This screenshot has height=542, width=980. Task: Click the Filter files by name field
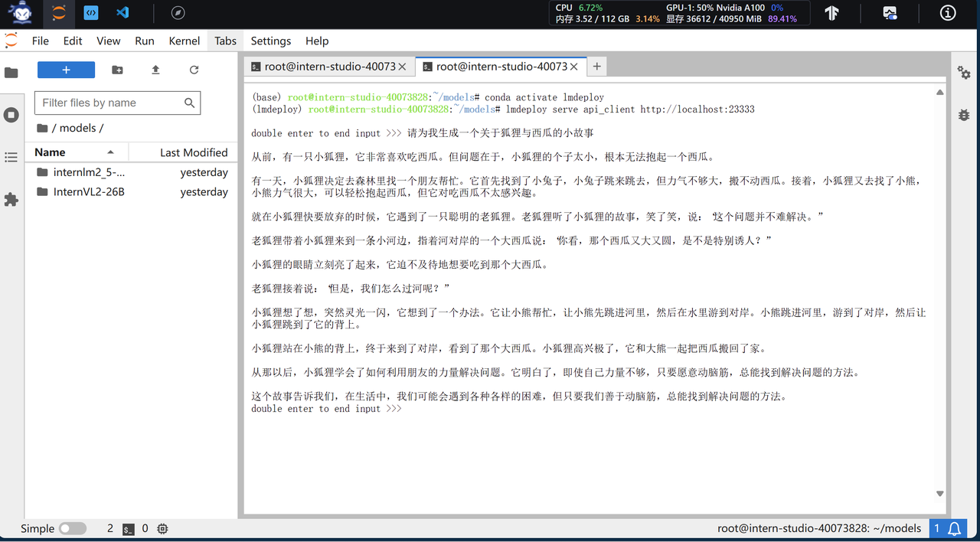[x=117, y=103]
